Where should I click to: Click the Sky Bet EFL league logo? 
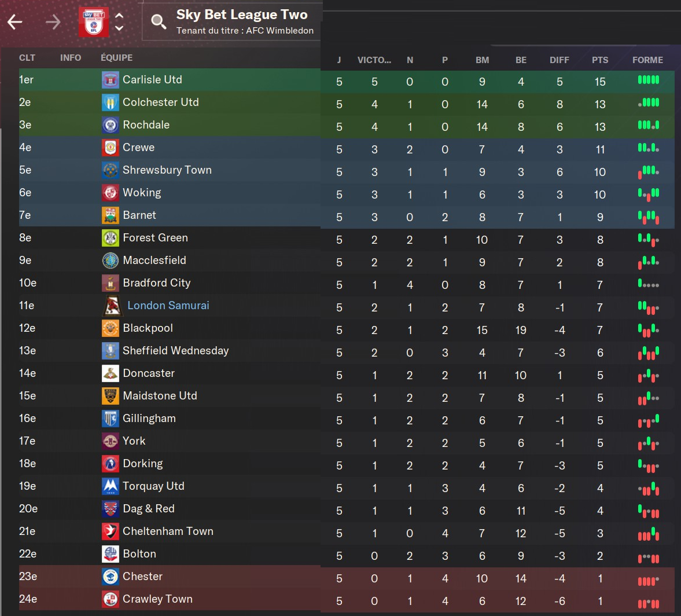coord(93,22)
